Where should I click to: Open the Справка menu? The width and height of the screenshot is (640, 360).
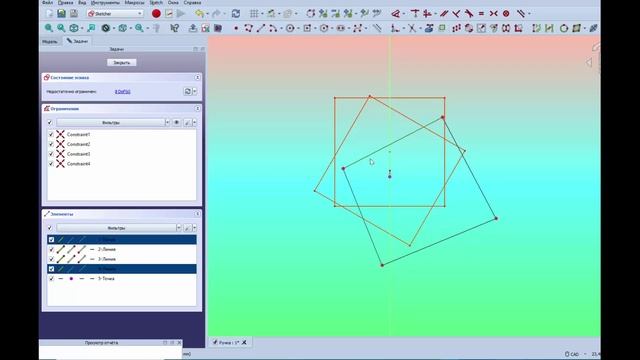tap(192, 2)
